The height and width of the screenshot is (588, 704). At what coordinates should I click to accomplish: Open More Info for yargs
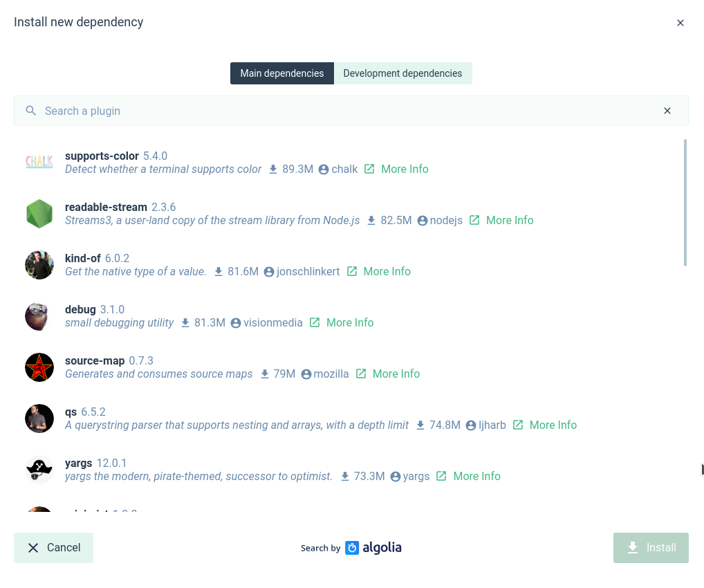pyautogui.click(x=476, y=477)
